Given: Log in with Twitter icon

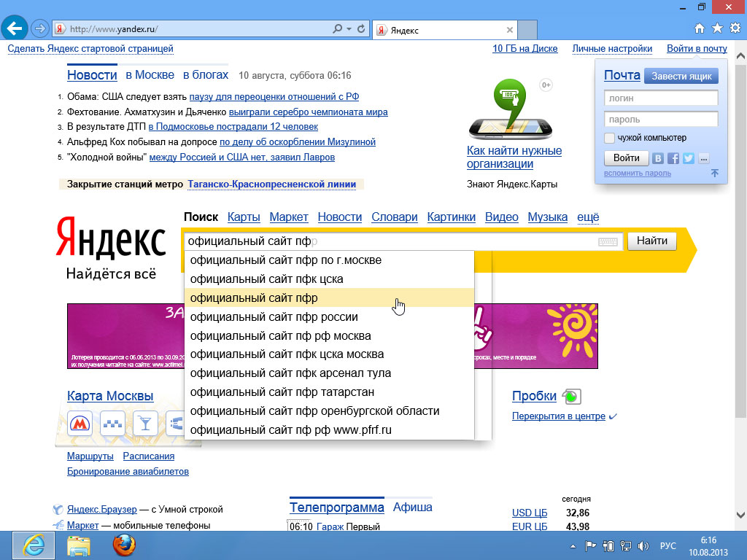Looking at the screenshot, I should [689, 158].
